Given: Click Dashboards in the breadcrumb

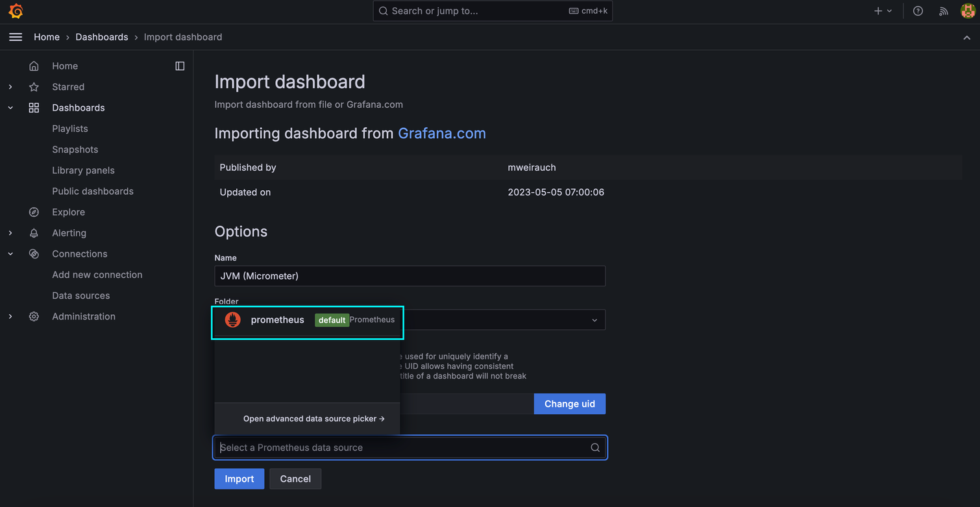Looking at the screenshot, I should [x=102, y=37].
